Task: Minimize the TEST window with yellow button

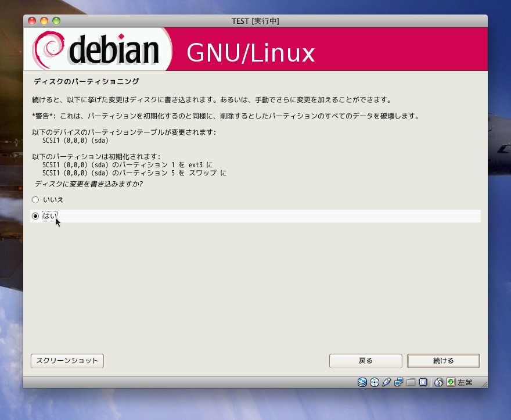Action: click(44, 21)
